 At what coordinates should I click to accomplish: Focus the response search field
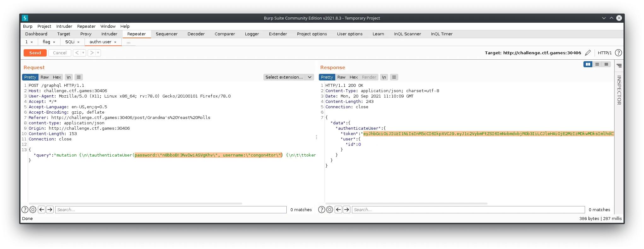468,210
